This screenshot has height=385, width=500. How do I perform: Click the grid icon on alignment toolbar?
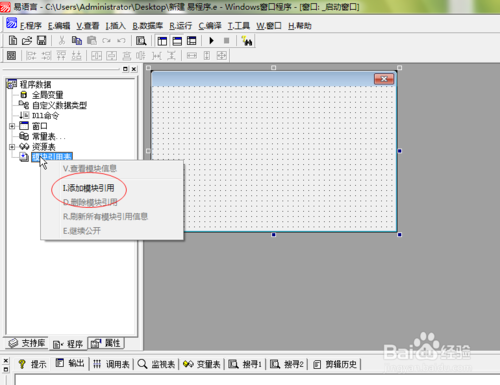[x=12, y=56]
